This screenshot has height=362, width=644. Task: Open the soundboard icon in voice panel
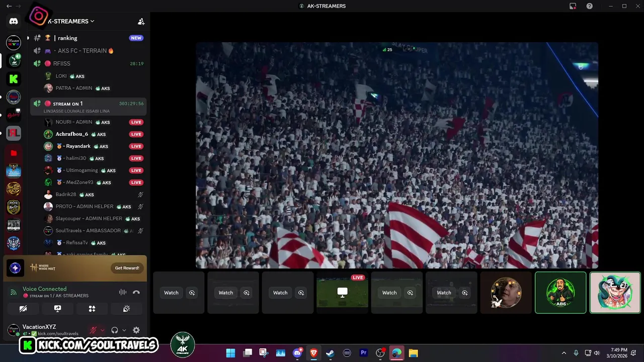(x=126, y=309)
